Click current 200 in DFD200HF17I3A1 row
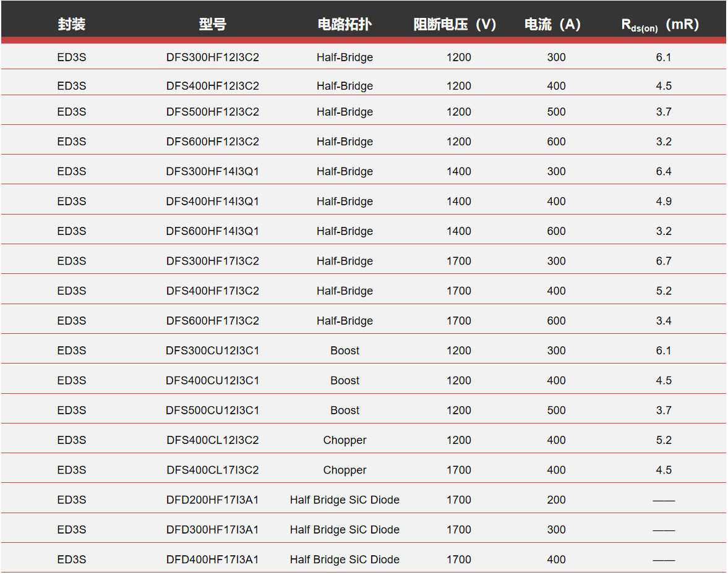 (x=556, y=500)
